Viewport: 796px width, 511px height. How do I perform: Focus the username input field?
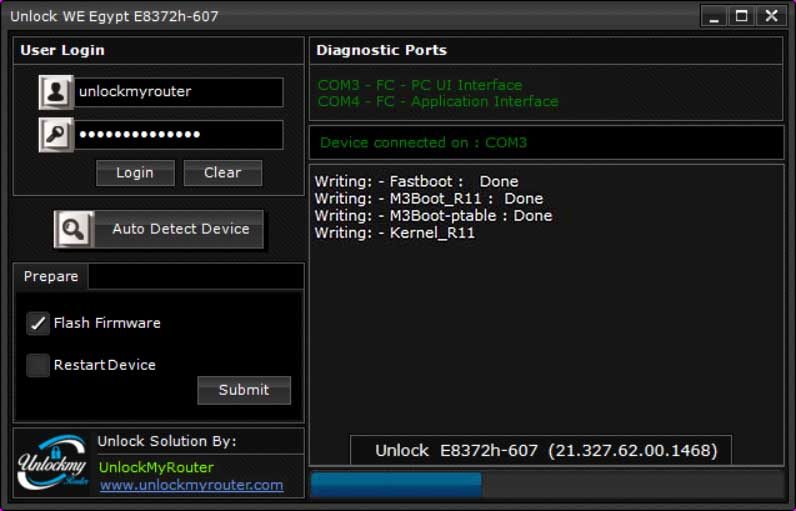click(x=178, y=92)
